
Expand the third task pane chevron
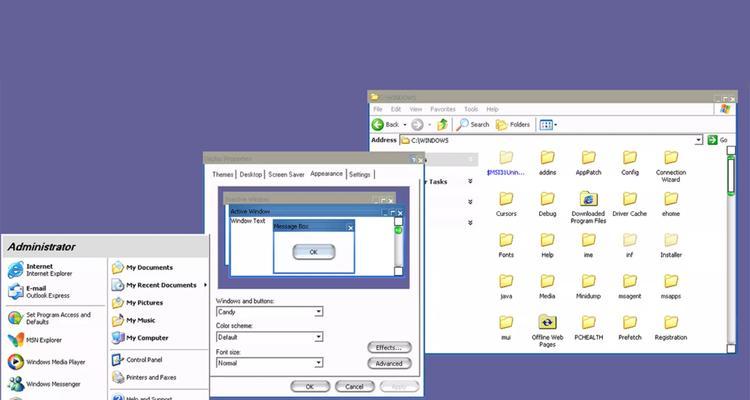(x=470, y=222)
